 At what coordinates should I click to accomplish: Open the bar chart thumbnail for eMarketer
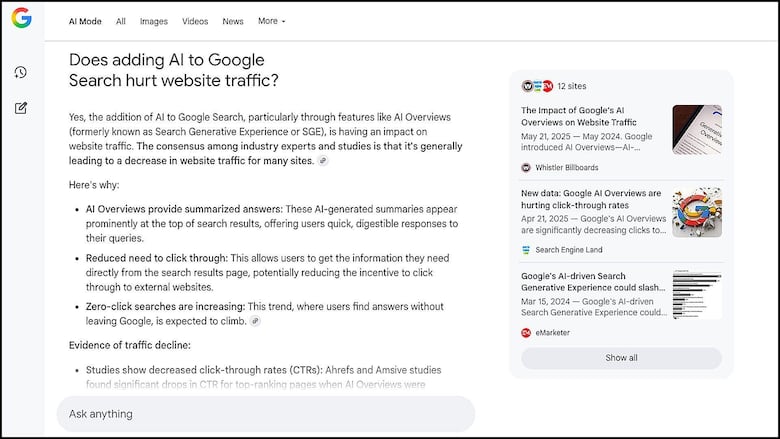coord(697,295)
